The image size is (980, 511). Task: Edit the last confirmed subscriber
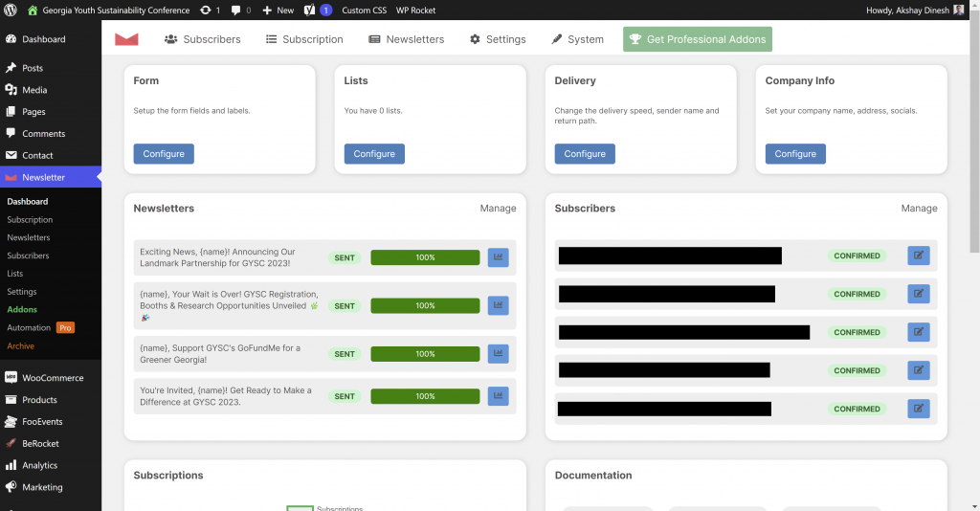pos(918,409)
